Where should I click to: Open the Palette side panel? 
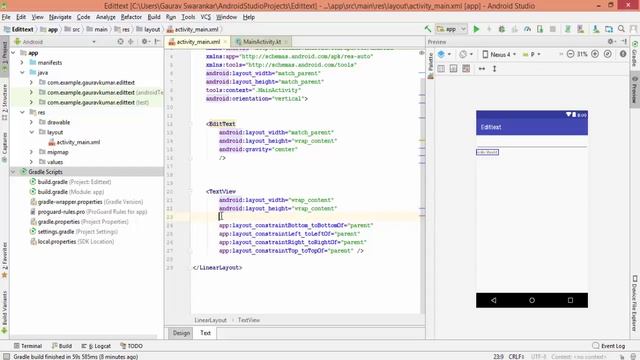click(x=430, y=65)
